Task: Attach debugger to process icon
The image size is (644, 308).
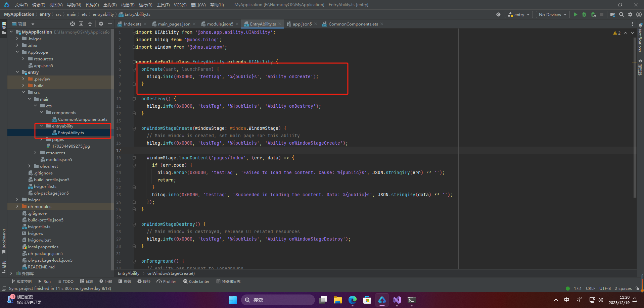Action: point(593,14)
